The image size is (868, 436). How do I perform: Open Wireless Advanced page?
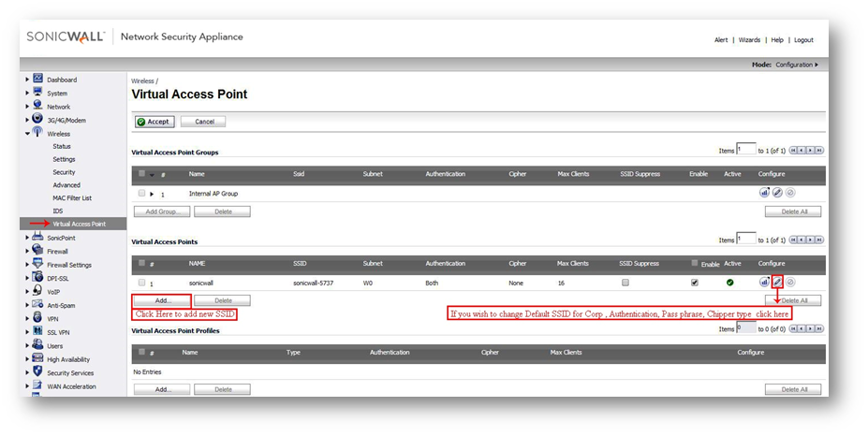tap(66, 185)
